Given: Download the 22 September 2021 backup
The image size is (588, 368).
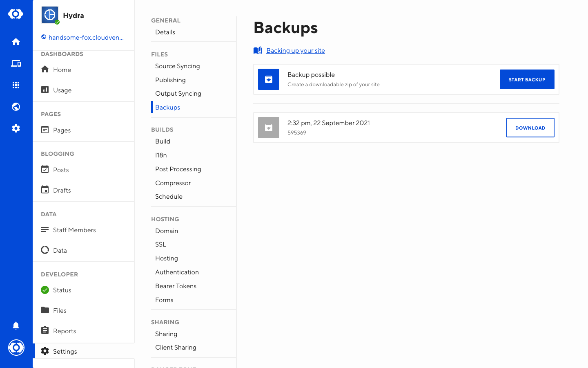Looking at the screenshot, I should pos(530,128).
